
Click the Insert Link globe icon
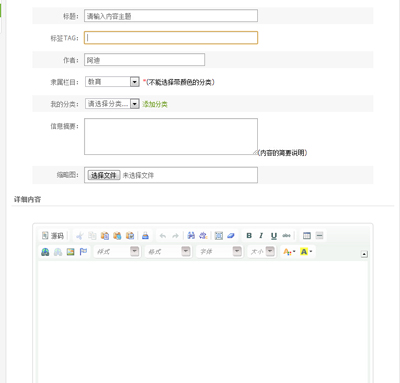[45, 252]
